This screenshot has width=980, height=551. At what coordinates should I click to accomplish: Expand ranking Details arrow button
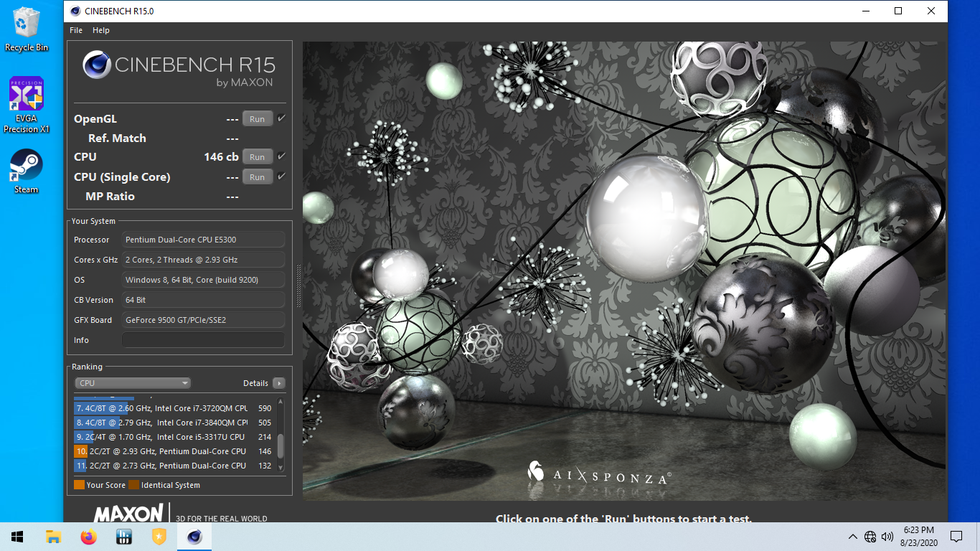(279, 383)
